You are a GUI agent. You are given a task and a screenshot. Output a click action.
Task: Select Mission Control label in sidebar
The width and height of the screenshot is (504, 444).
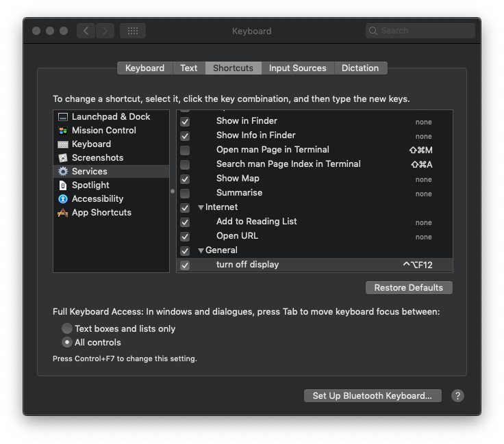(104, 131)
